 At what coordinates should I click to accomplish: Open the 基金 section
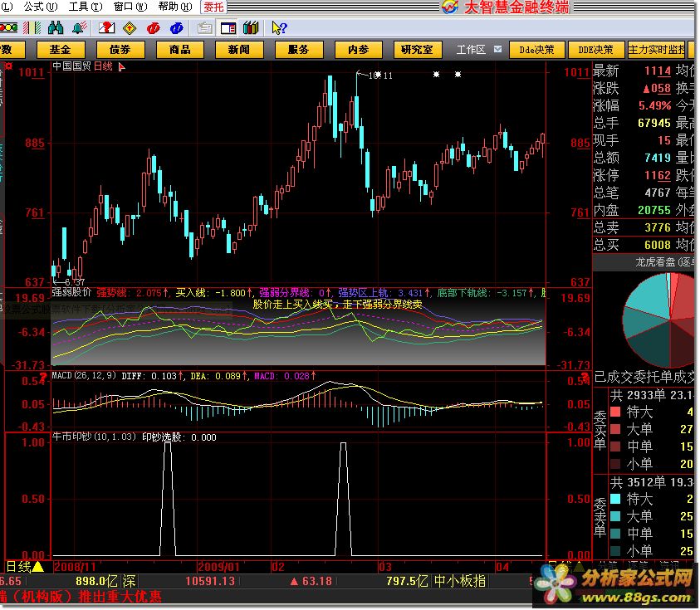tap(61, 50)
